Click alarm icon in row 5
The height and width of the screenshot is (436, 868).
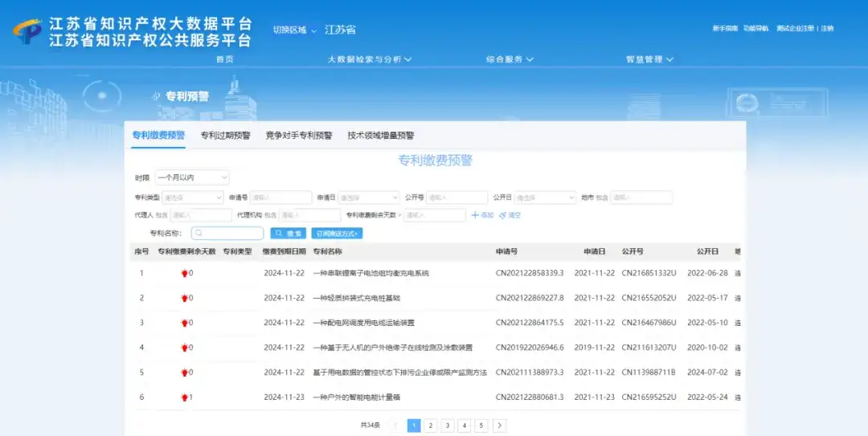click(x=184, y=373)
